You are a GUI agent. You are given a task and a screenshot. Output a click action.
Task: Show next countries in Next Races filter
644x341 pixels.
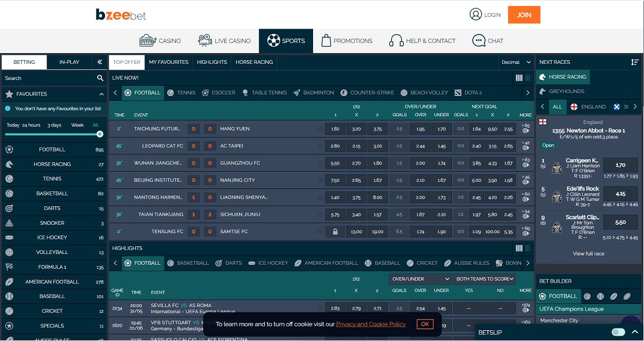[635, 107]
